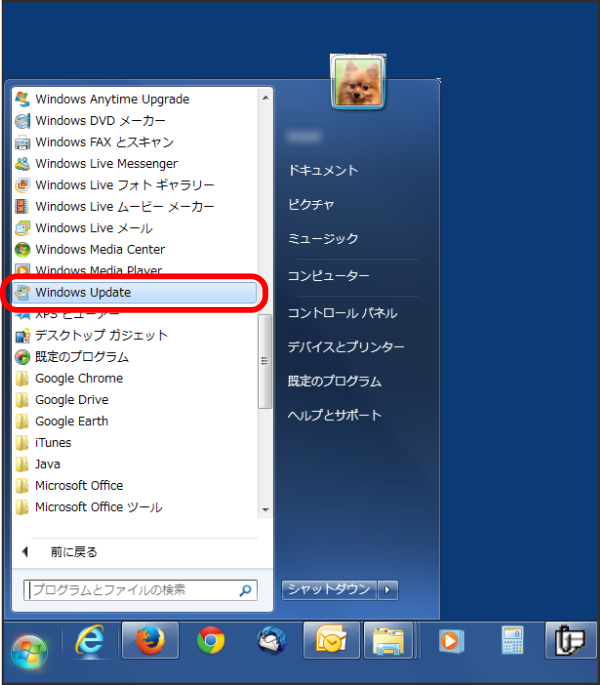
Task: Click the user account dog picture
Action: [358, 81]
